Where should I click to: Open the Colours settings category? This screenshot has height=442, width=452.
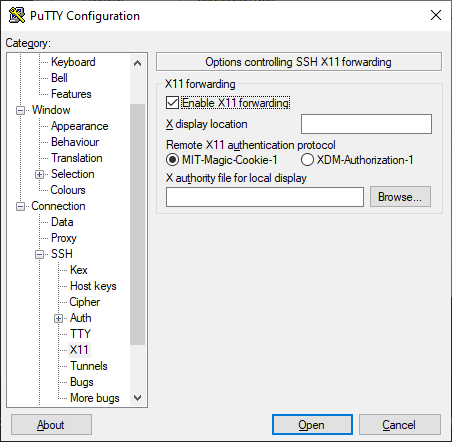[68, 190]
